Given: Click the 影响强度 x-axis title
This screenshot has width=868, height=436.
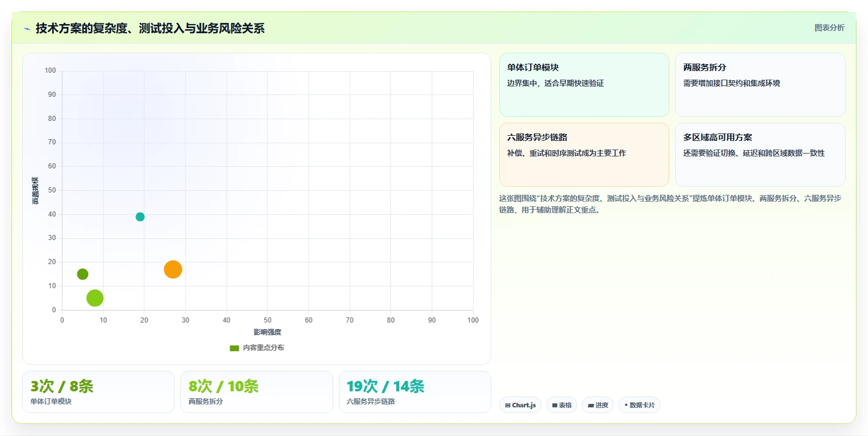Looking at the screenshot, I should [267, 332].
